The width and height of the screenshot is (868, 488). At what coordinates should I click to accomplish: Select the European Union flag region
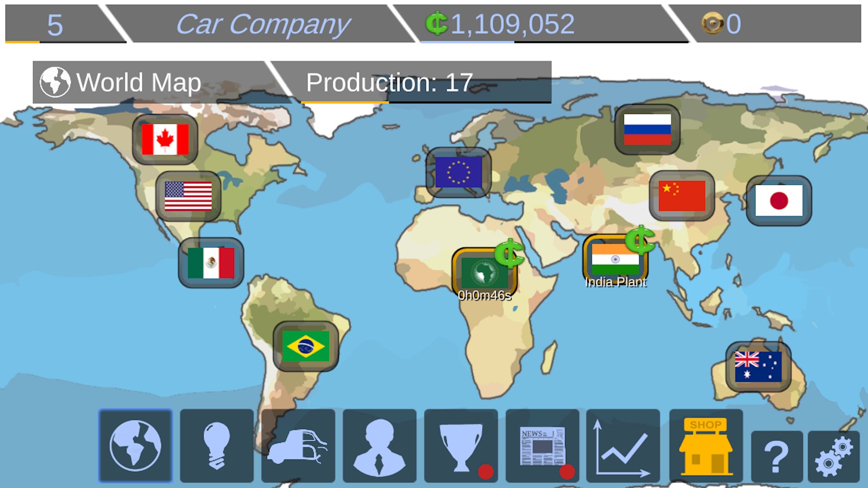click(x=458, y=172)
